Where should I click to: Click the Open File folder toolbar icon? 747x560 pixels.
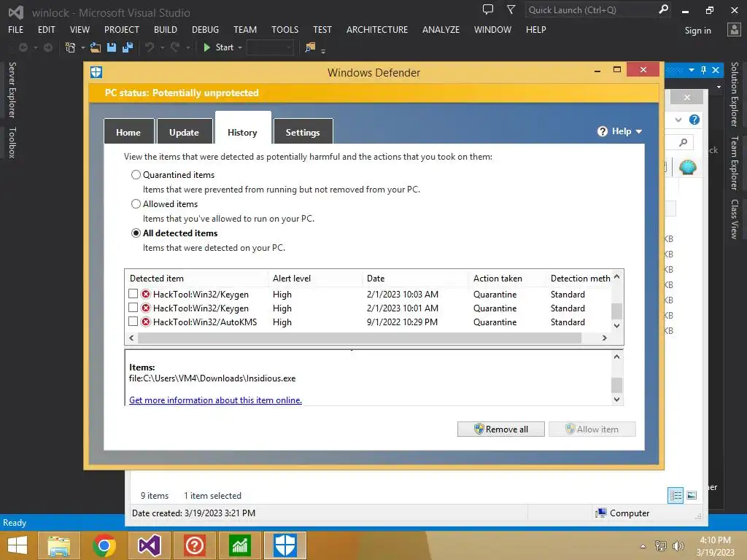[x=96, y=47]
